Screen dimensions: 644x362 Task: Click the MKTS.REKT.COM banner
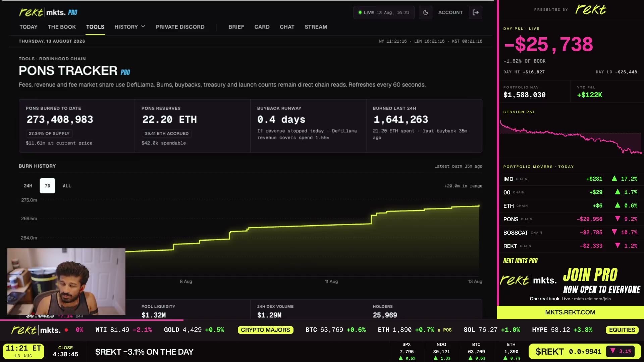click(570, 312)
